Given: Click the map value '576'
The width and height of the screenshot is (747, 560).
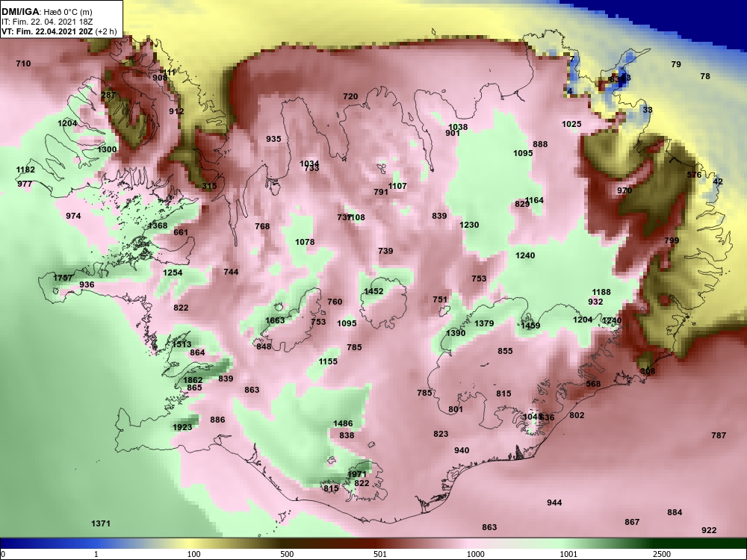Looking at the screenshot, I should (694, 175).
